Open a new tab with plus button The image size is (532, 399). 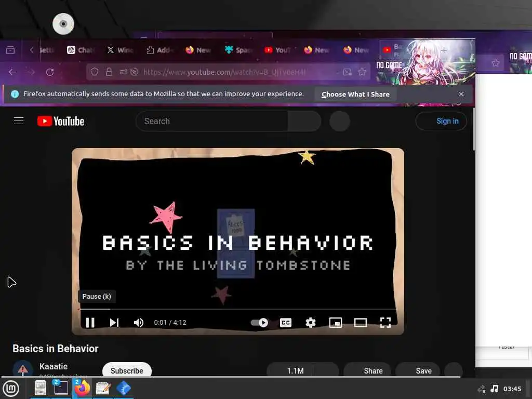(444, 50)
